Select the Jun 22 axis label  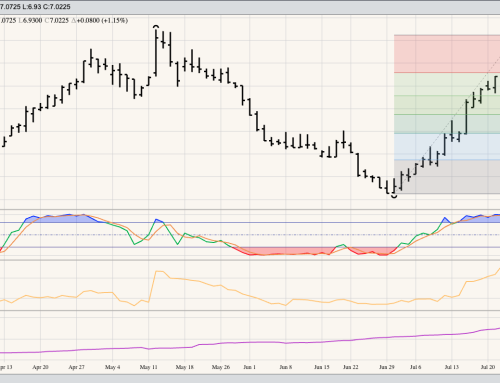[x=351, y=367]
